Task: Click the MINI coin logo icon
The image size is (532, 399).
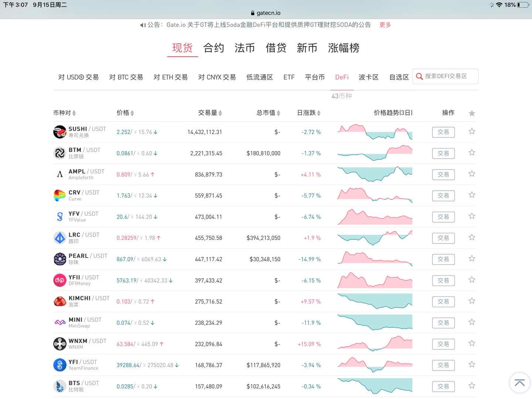Action: pos(59,323)
